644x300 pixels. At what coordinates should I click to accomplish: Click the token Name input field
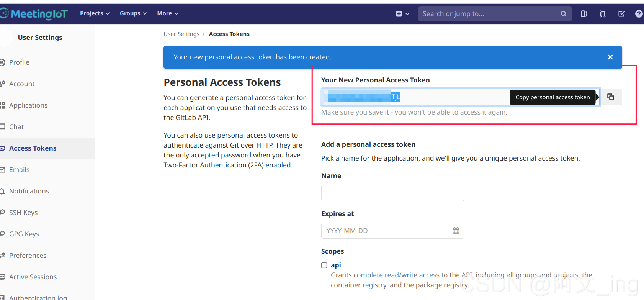coord(392,193)
